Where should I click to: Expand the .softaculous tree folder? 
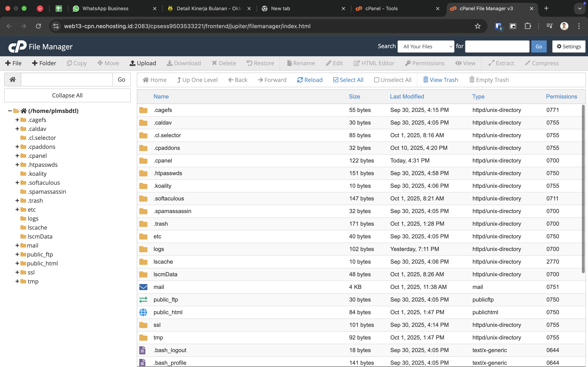(17, 182)
